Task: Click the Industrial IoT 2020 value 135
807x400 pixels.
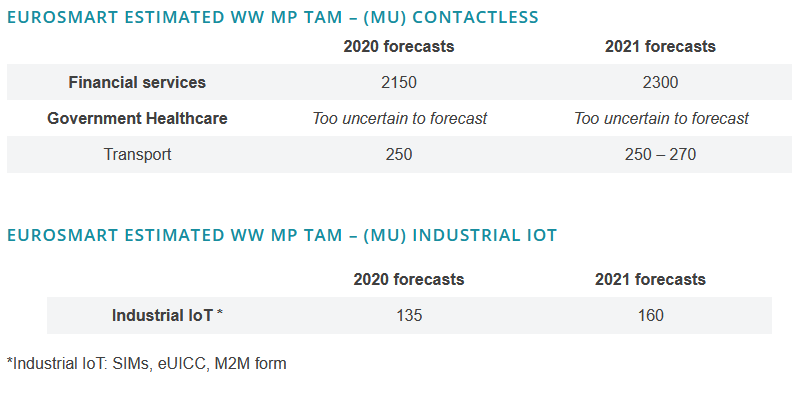Action: point(408,316)
